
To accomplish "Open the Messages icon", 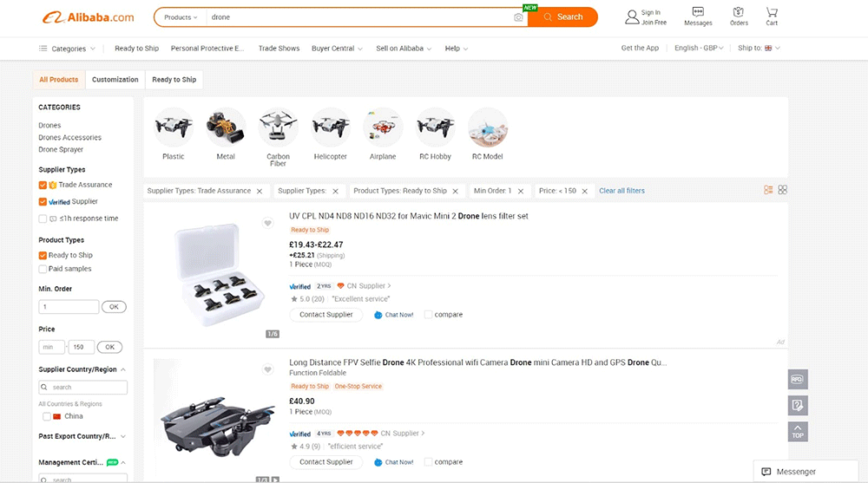I will pyautogui.click(x=698, y=16).
